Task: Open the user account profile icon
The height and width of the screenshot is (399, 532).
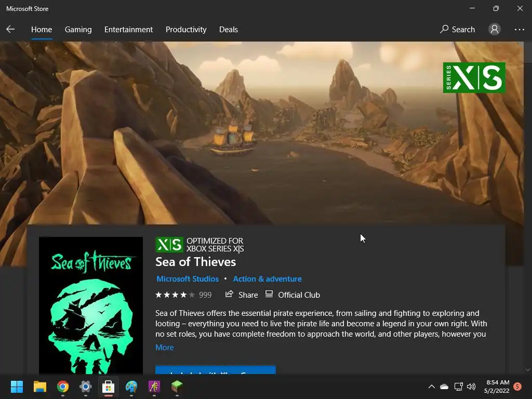Action: [495, 29]
